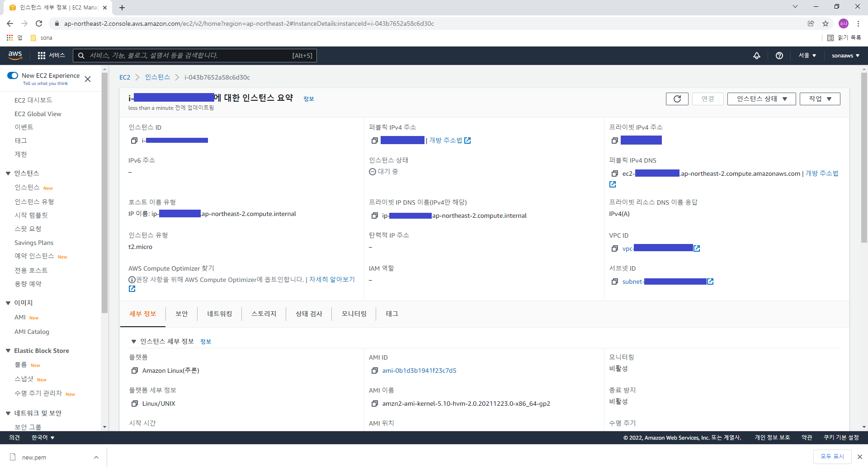Open public DNS address external link icon
The height and width of the screenshot is (469, 868).
pyautogui.click(x=613, y=184)
